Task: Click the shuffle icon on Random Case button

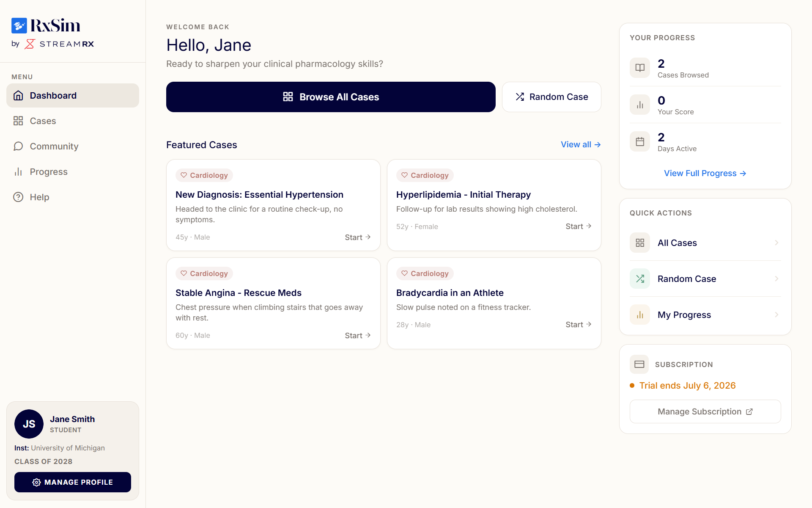Action: tap(520, 97)
